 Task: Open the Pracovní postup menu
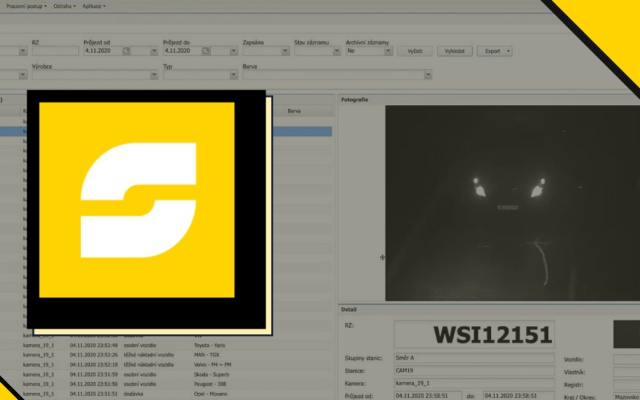pyautogui.click(x=27, y=6)
